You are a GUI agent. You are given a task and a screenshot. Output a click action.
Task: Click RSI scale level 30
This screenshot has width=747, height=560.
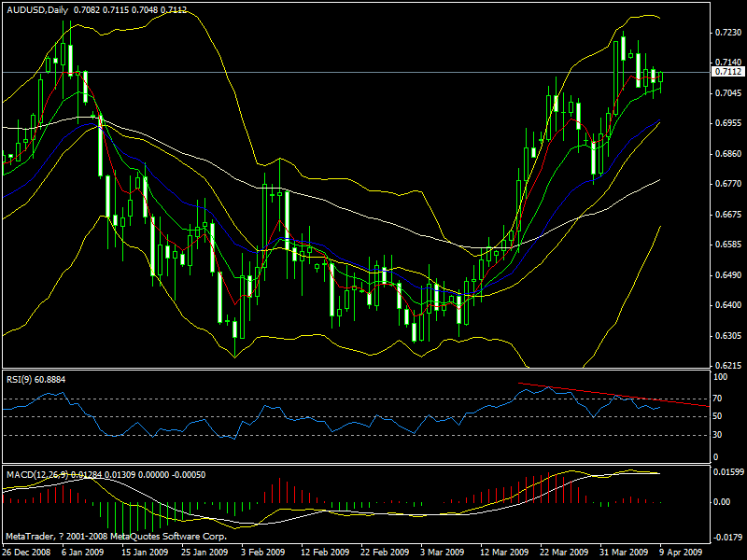718,435
